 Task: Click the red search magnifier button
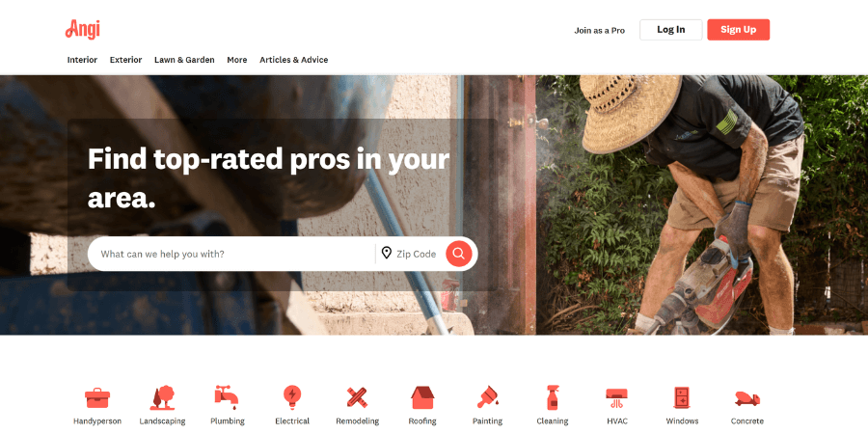[x=459, y=254]
